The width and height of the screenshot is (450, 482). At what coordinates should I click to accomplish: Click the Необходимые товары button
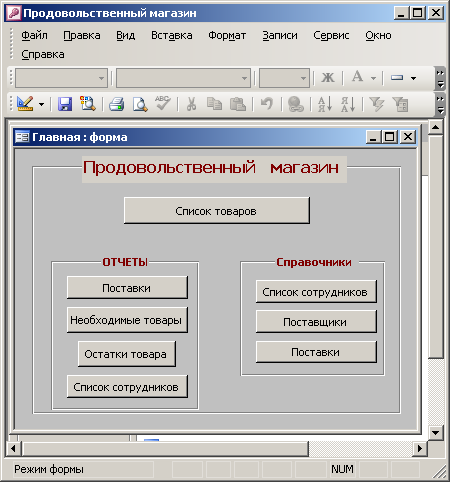[127, 320]
